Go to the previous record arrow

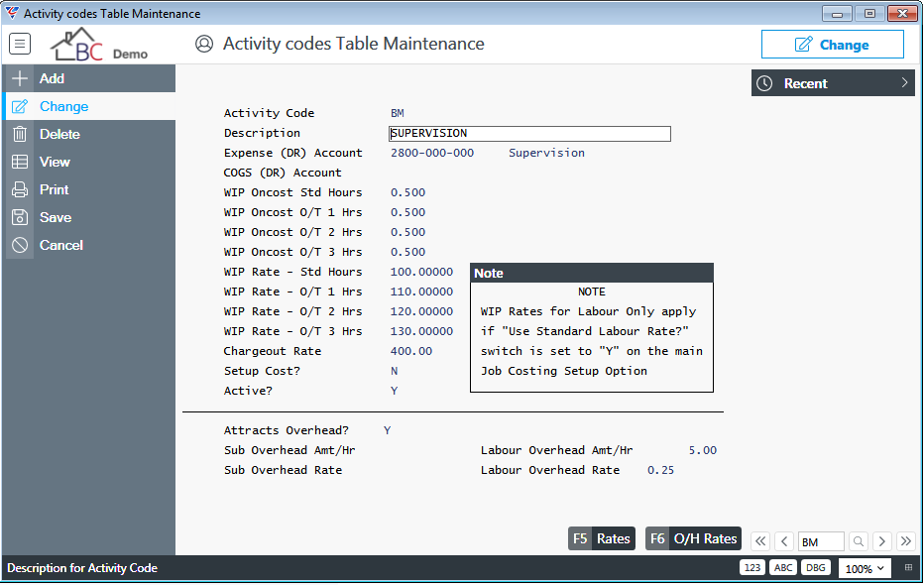[784, 540]
